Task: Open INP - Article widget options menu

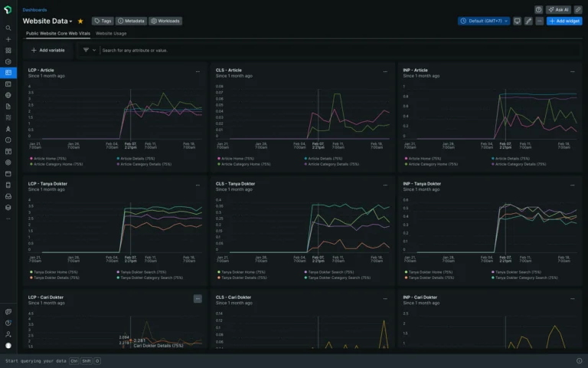Action: click(572, 71)
